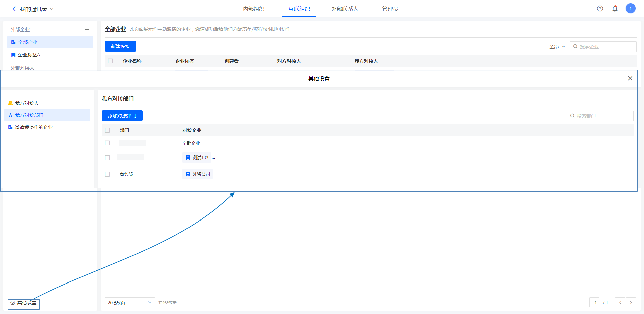
Task: Click the help question mark icon
Action: (600, 9)
